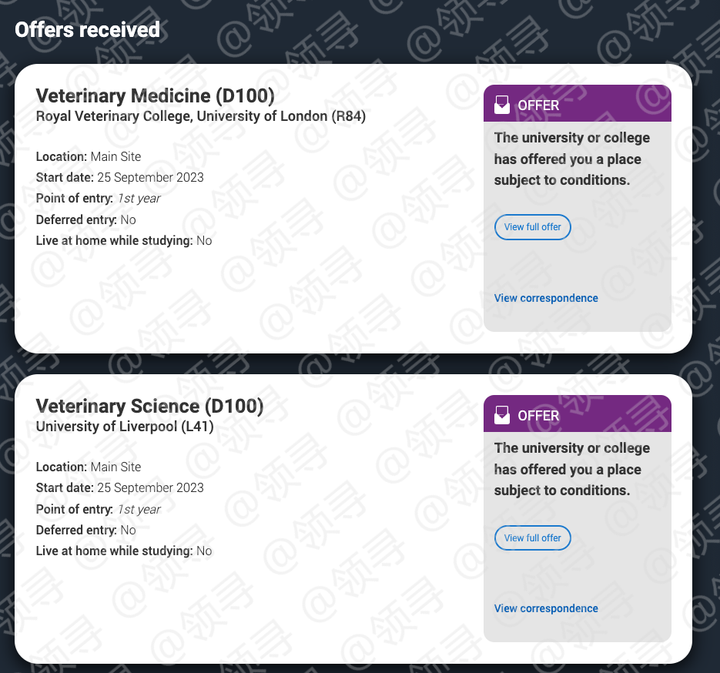Screen dimensions: 720x673
Task: Click offer inbox icon for Royal Veterinary College
Action: 502,104
